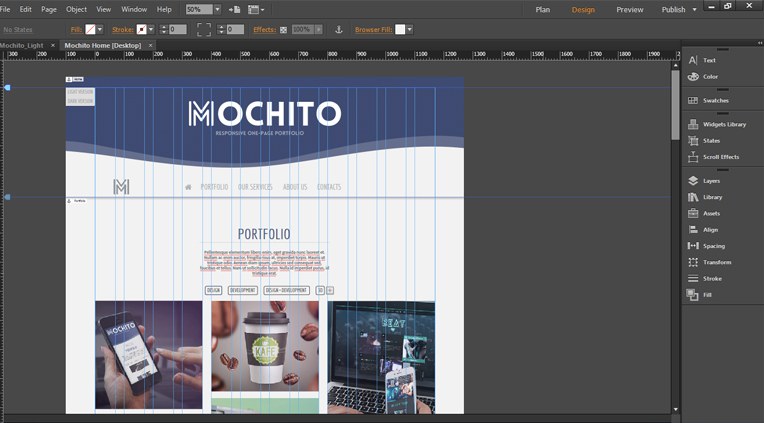Select the smartphone portfolio thumbnail
Image resolution: width=764 pixels, height=423 pixels.
(x=148, y=354)
